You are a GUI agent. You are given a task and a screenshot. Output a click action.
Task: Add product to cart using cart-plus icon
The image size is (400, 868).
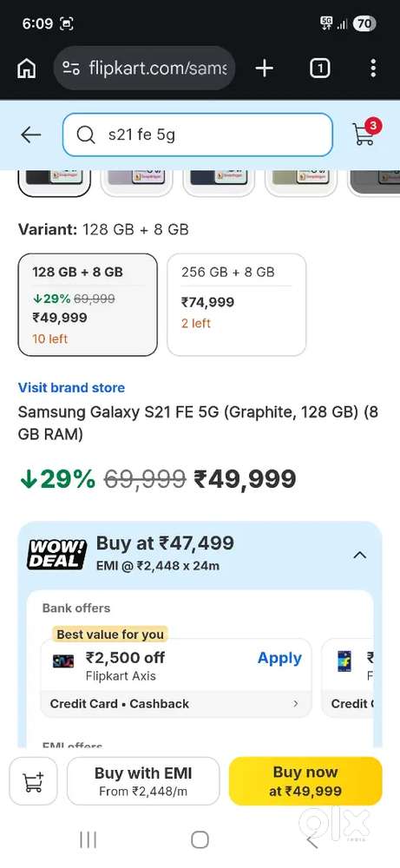tap(33, 781)
